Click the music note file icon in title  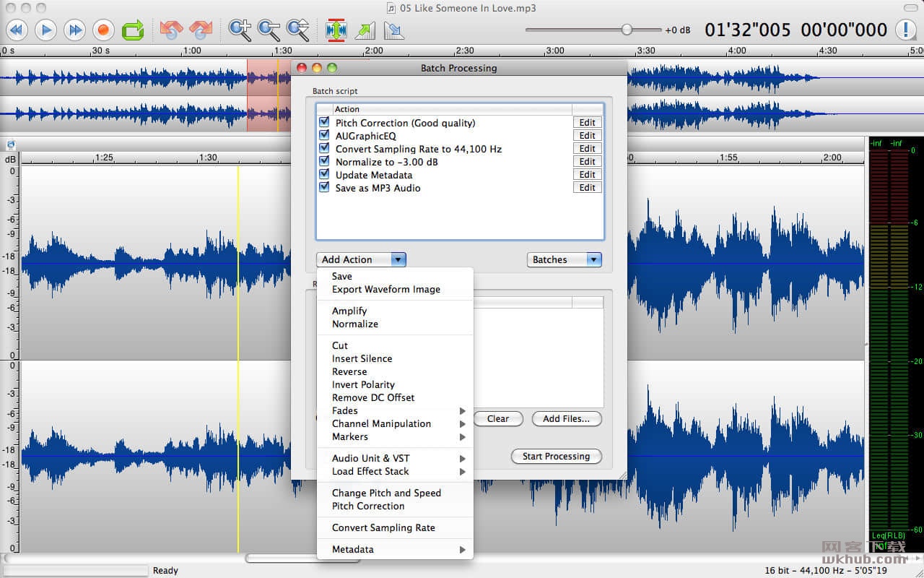pyautogui.click(x=391, y=8)
